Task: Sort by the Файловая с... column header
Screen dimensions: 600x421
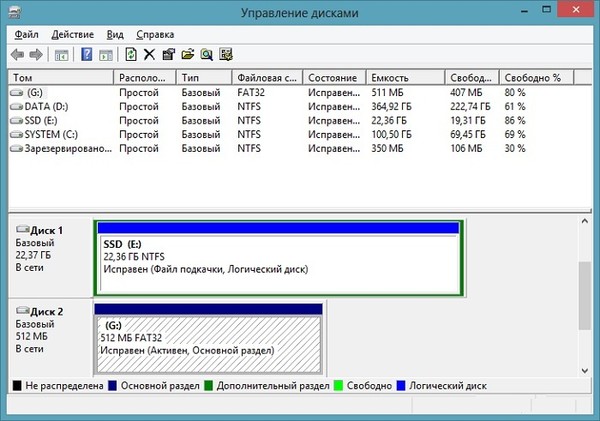Action: coord(267,78)
